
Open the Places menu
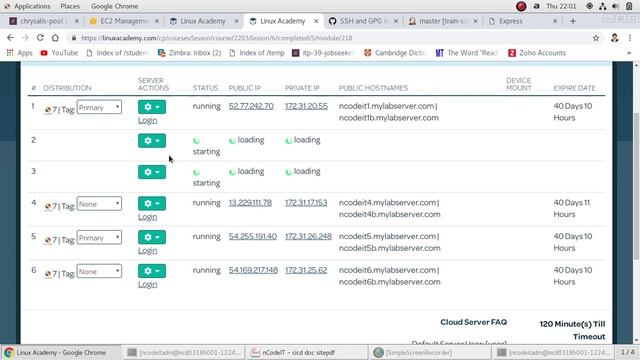70,6
